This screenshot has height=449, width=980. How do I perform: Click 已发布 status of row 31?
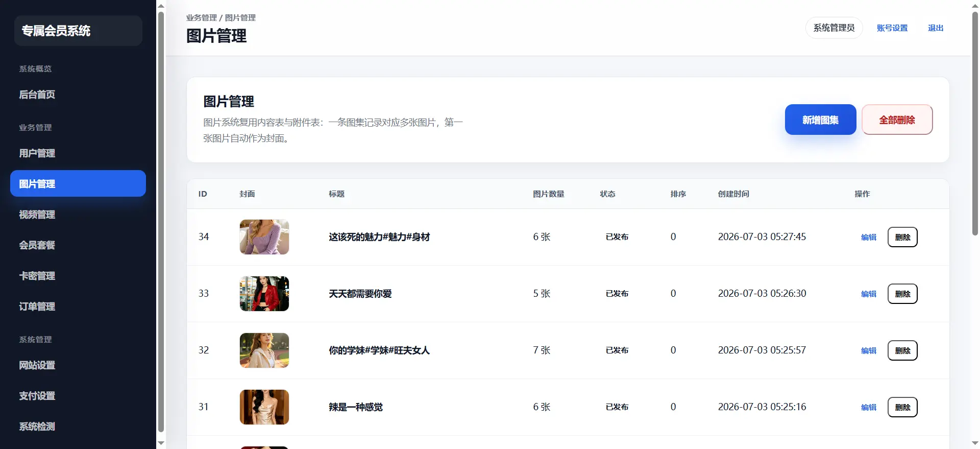pos(617,407)
